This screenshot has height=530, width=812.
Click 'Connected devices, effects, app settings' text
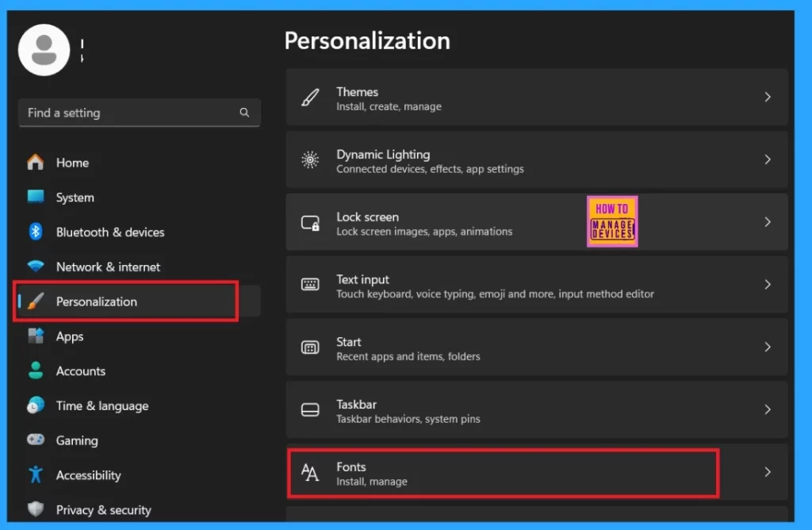[430, 169]
